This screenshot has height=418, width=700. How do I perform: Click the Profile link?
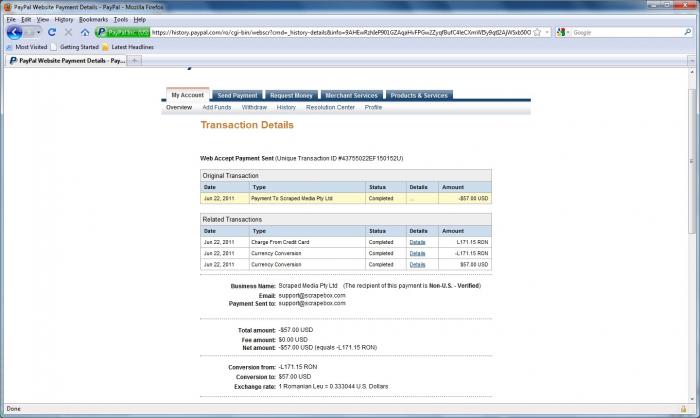(x=373, y=107)
